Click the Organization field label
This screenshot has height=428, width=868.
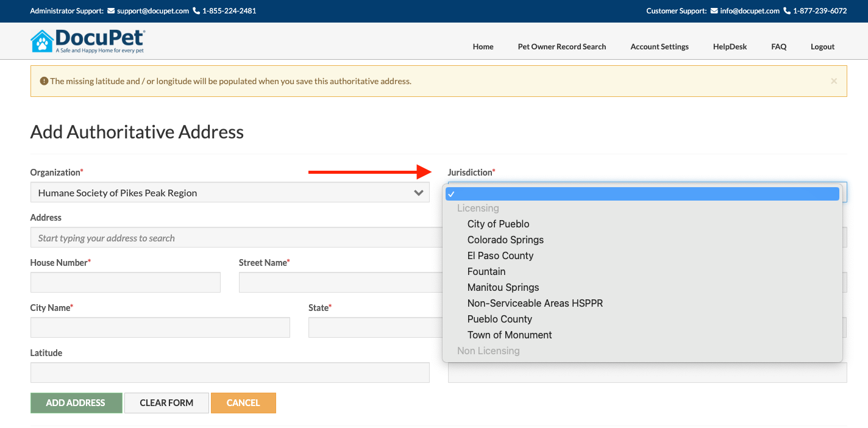[x=57, y=173]
